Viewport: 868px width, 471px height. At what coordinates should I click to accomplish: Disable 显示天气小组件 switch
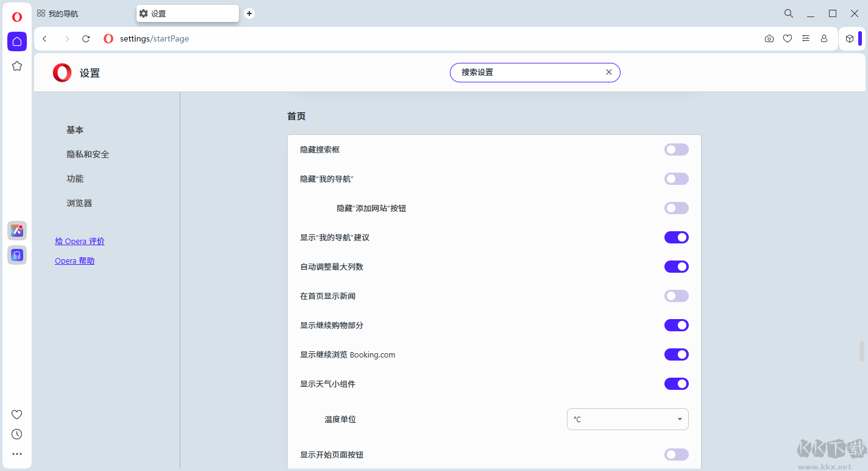tap(677, 384)
